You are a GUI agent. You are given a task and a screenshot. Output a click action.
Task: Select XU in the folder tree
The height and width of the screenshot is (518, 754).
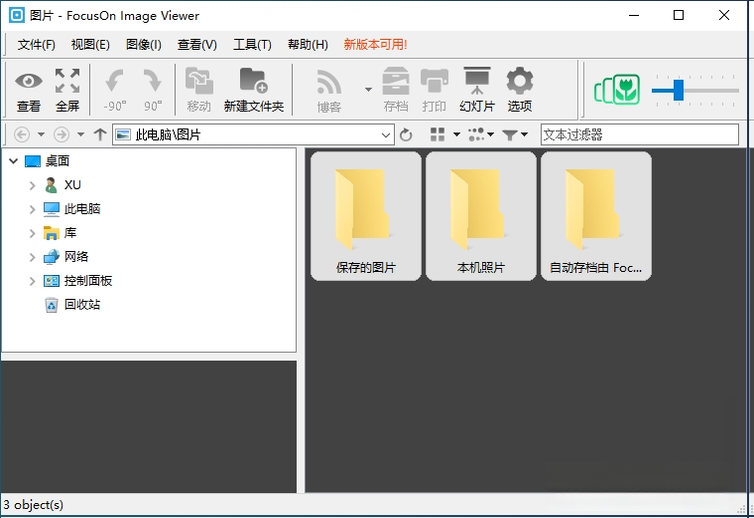[x=73, y=185]
